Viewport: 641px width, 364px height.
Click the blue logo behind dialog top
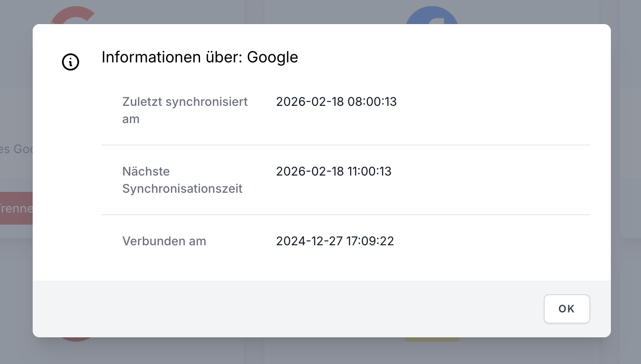coord(431,15)
